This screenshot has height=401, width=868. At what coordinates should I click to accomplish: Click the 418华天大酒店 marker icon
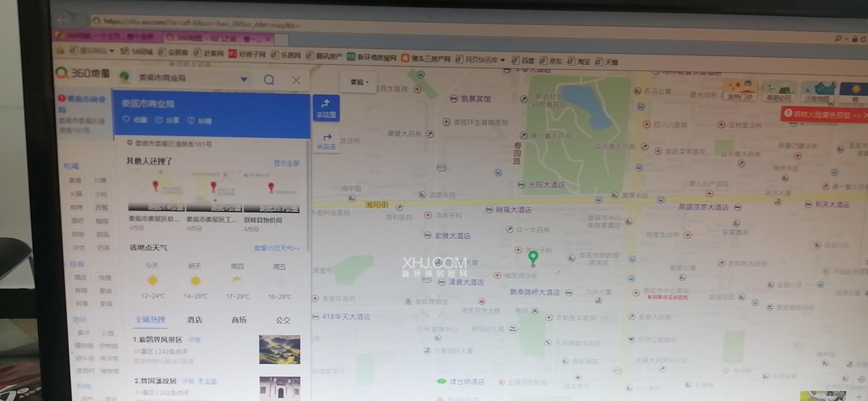[x=316, y=317]
